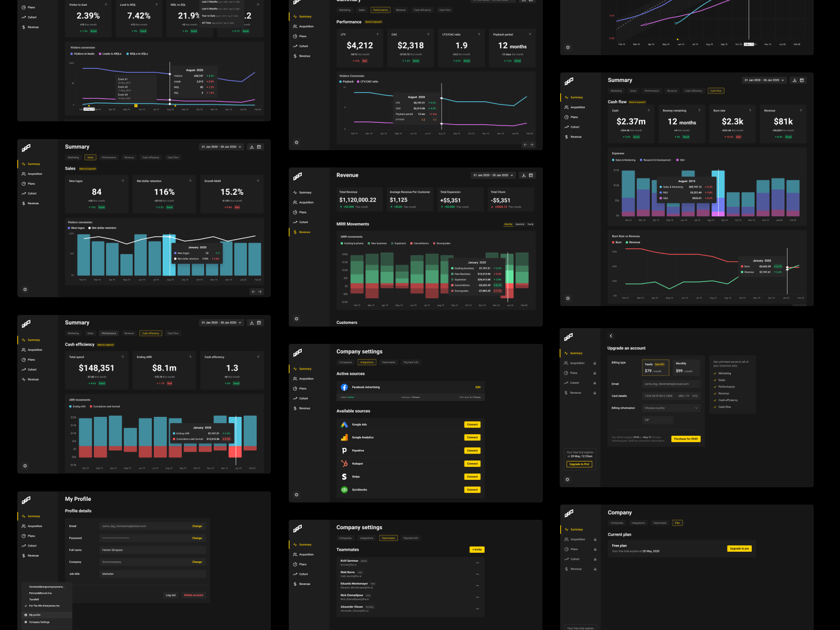Click the Invite button on the Teammates screen
This screenshot has height=630, width=840.
coord(477,550)
